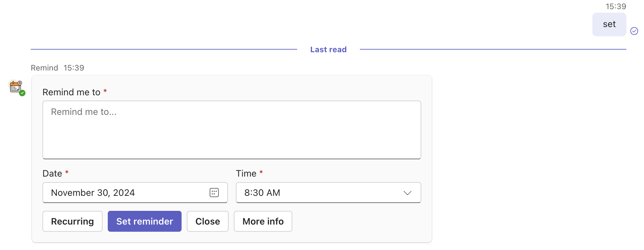The image size is (644, 250).
Task: Click the Remind bot calendar avatar icon
Action: [15, 87]
